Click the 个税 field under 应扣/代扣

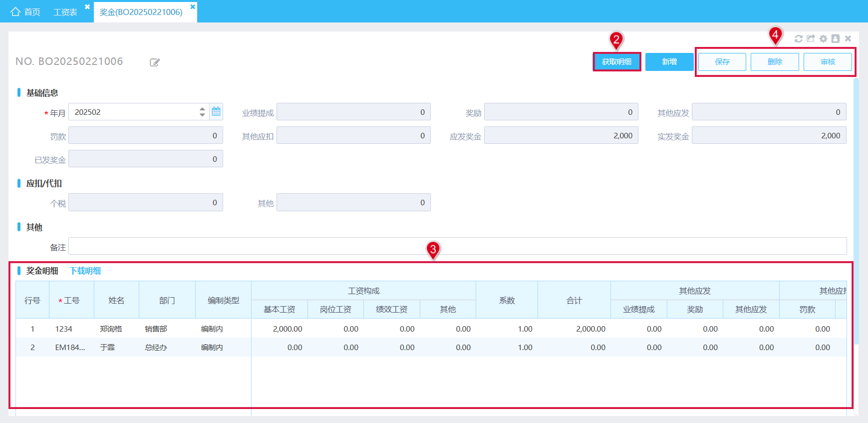pos(146,202)
